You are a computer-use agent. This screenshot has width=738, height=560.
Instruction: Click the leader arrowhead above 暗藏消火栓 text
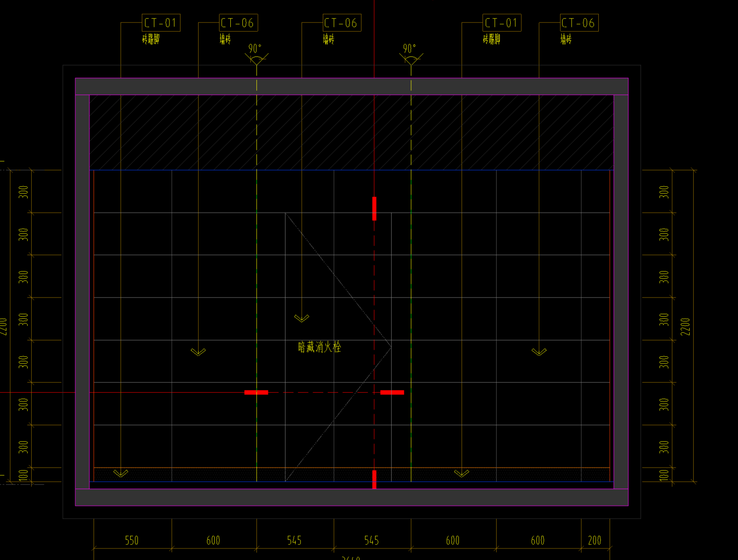point(302,318)
